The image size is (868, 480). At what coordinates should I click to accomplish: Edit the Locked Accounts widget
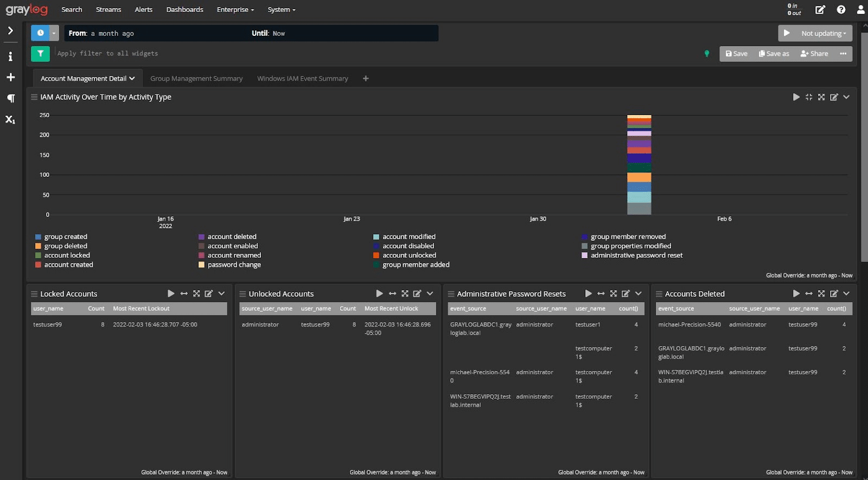coord(208,294)
